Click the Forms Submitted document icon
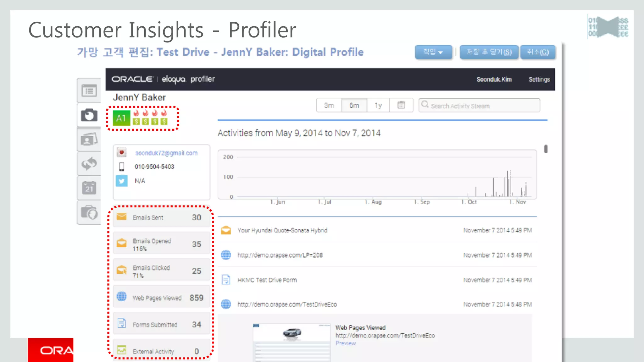 122,323
